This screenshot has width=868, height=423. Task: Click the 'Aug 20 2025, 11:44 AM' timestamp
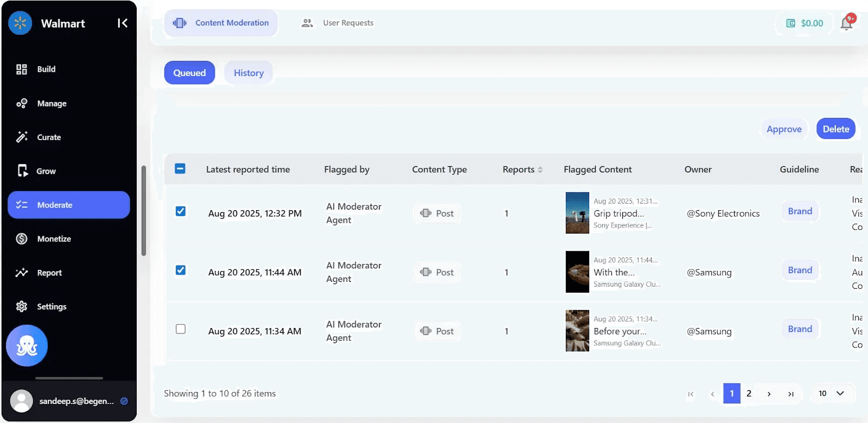255,272
